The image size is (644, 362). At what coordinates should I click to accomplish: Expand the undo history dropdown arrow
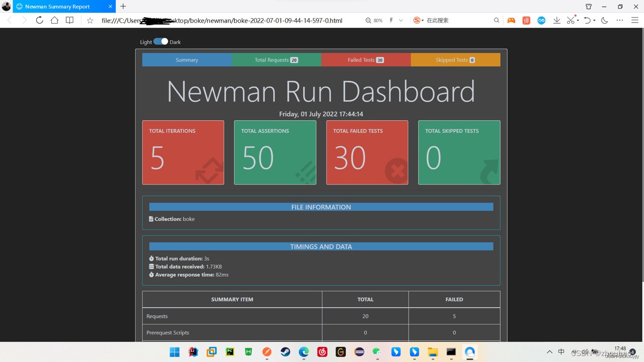coord(594,21)
